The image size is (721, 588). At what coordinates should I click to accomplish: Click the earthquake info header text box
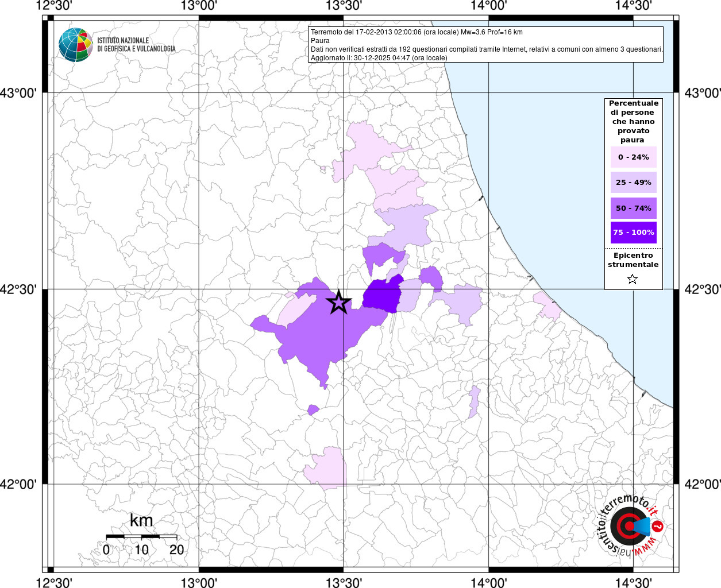pyautogui.click(x=485, y=45)
